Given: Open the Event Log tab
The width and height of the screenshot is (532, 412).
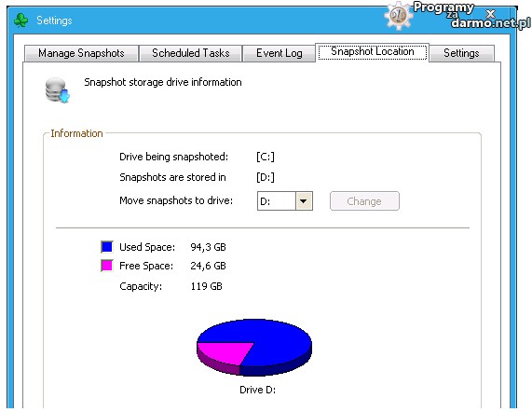Looking at the screenshot, I should 280,53.
